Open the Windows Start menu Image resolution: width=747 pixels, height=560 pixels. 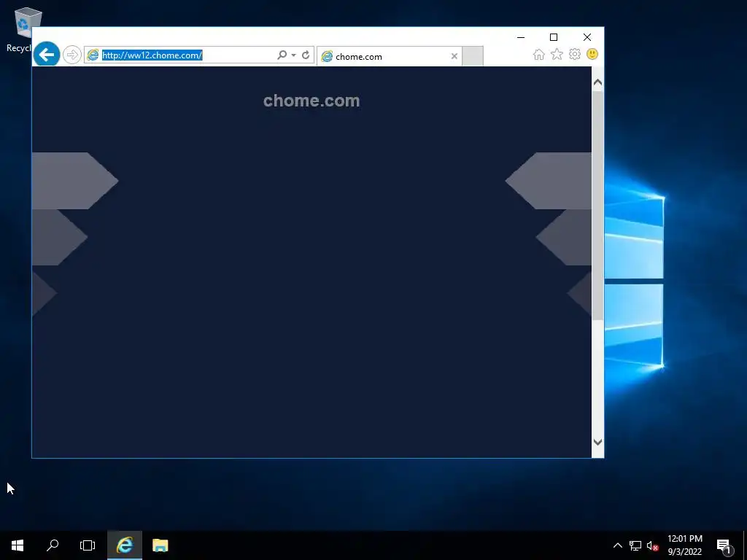click(18, 545)
